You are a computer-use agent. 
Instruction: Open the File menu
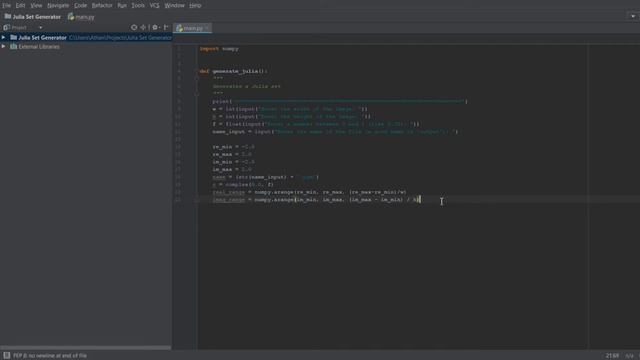pyautogui.click(x=6, y=5)
